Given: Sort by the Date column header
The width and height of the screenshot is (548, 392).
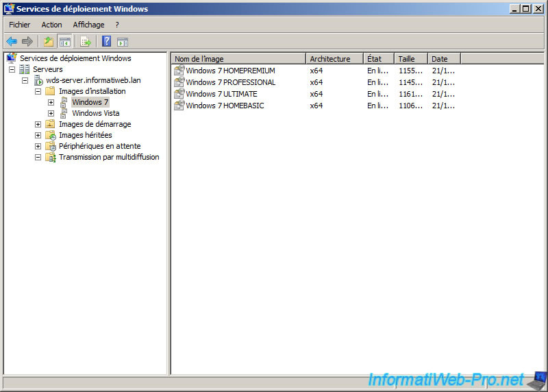Looking at the screenshot, I should tap(444, 59).
